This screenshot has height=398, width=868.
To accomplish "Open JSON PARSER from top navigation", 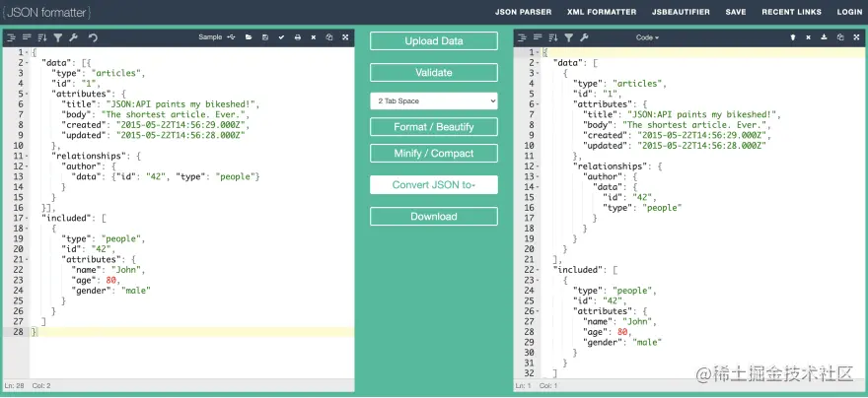I will [x=523, y=12].
